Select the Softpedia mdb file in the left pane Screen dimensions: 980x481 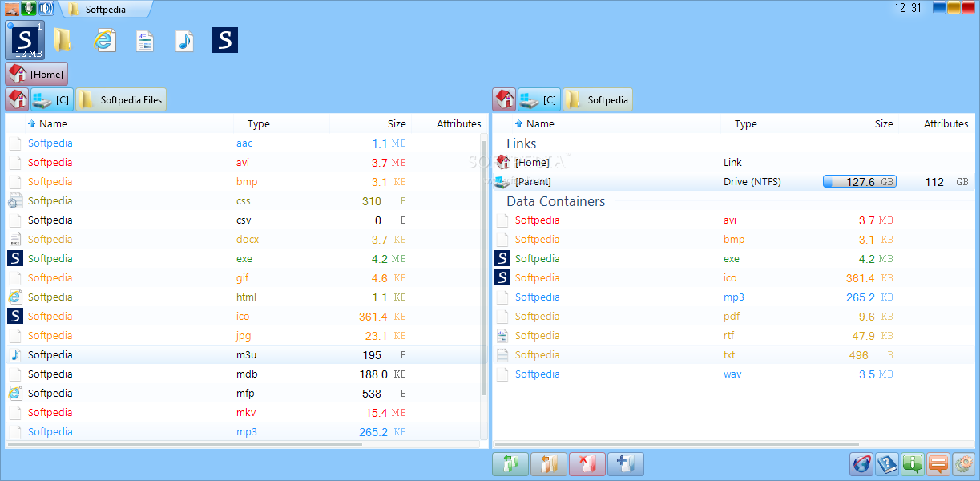coord(244,374)
